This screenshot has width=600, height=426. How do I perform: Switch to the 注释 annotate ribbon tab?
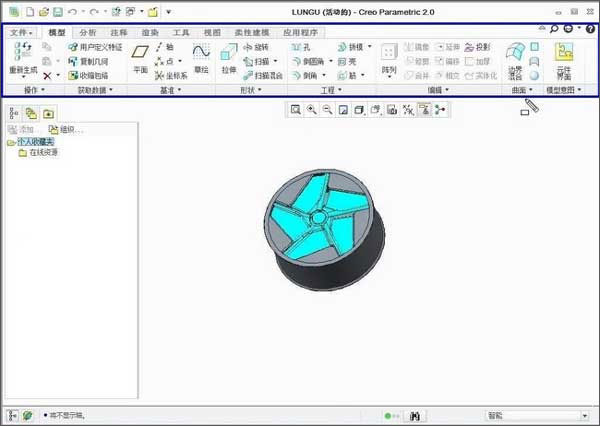(x=119, y=33)
